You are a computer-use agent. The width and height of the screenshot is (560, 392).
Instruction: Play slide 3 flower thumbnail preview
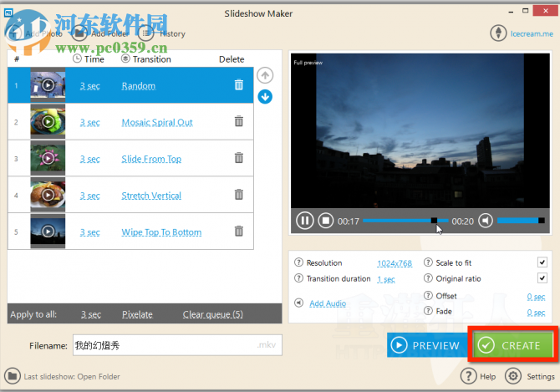(48, 158)
